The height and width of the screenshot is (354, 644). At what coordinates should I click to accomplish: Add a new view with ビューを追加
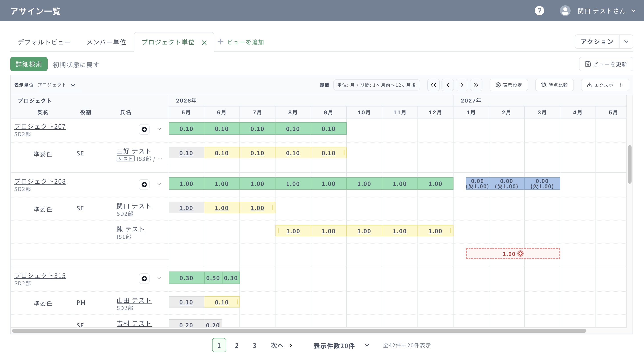click(241, 42)
